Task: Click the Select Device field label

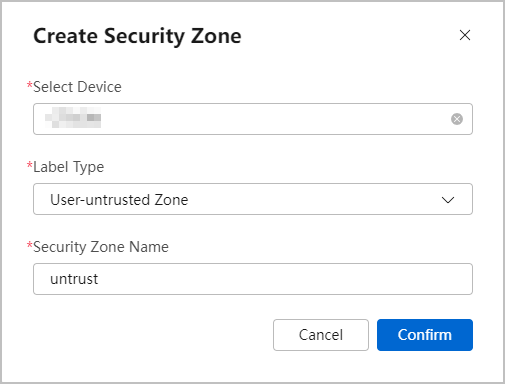Action: click(x=77, y=87)
